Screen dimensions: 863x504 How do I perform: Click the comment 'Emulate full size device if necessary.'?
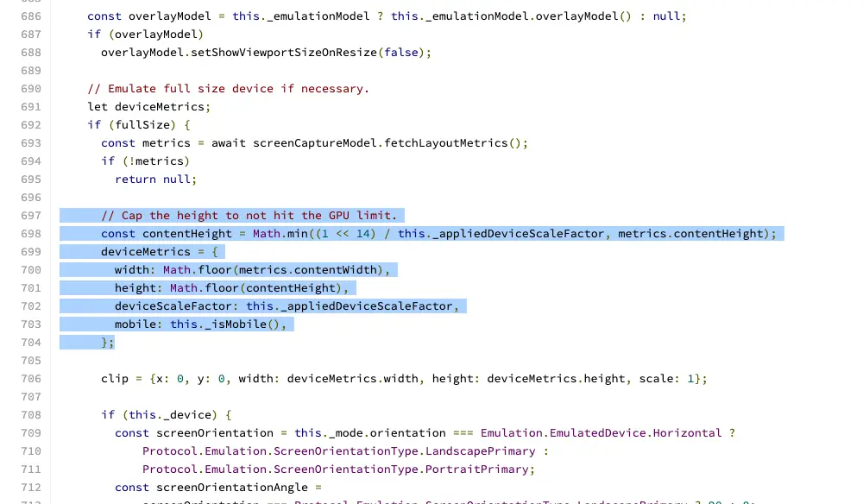click(x=238, y=89)
